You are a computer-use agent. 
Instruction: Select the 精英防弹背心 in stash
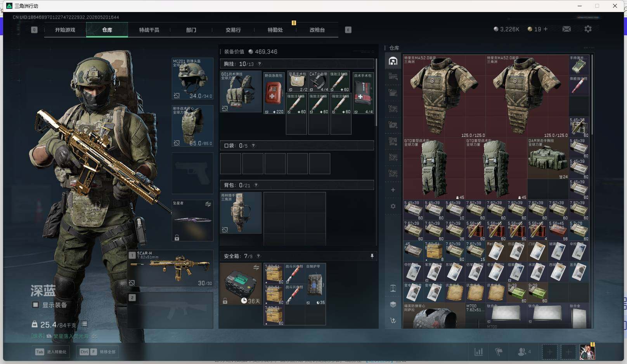[x=434, y=316]
